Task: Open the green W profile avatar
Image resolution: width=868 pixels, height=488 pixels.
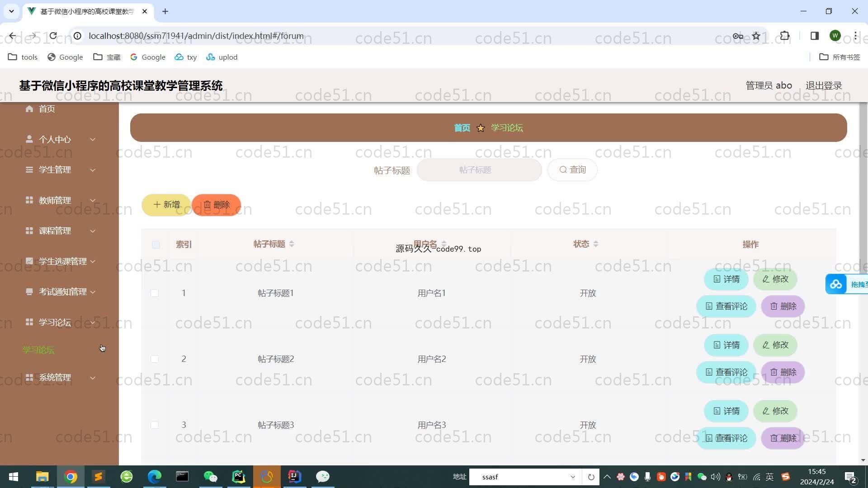Action: pos(835,36)
